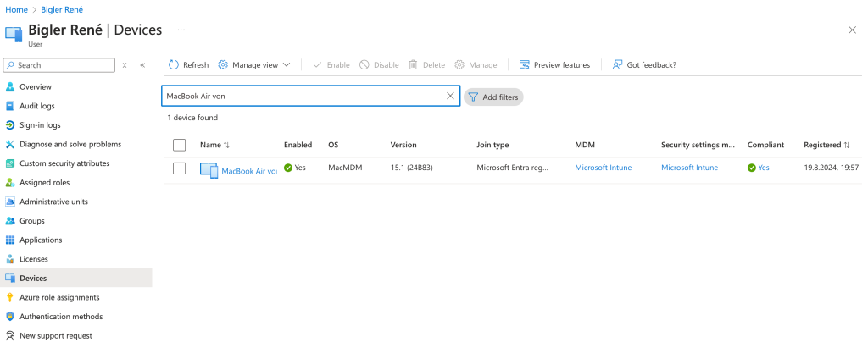Screen dimensions: 868x359
Task: Open Azure role assignments page
Action: click(x=59, y=297)
